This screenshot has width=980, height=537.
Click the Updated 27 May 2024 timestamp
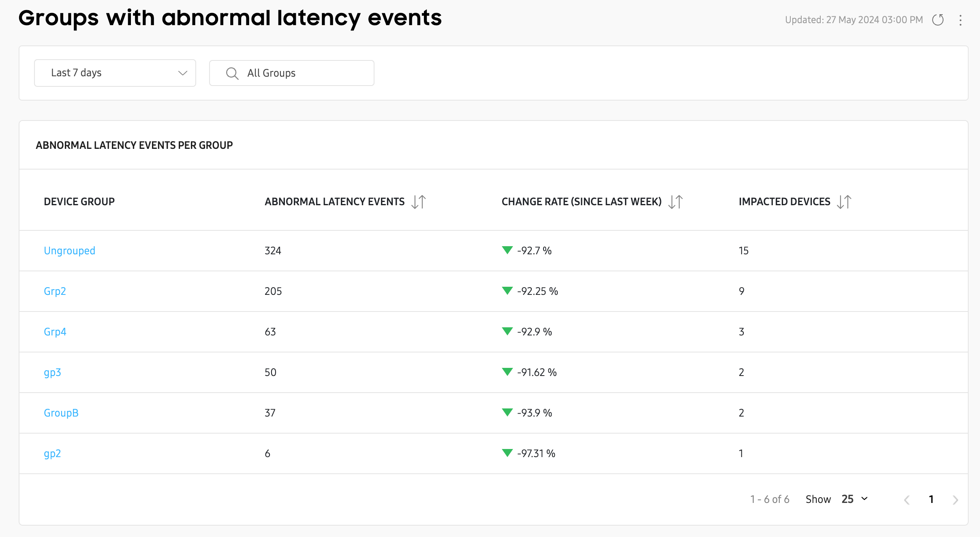click(x=854, y=20)
